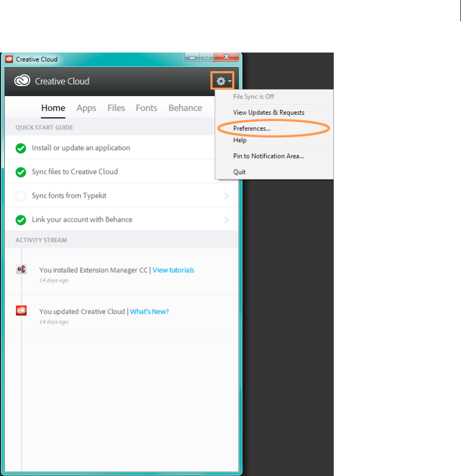Expand the Link your account with Behance chevron
This screenshot has height=476, width=461.
coord(227,220)
